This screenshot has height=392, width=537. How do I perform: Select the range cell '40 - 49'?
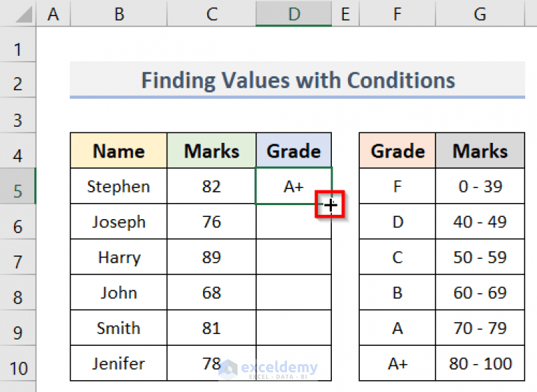coord(480,222)
